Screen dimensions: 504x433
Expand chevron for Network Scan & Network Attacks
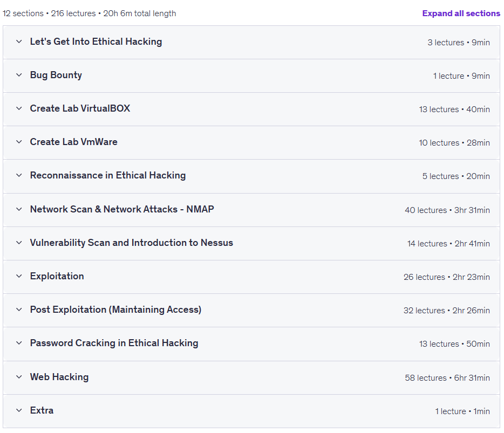(x=19, y=209)
